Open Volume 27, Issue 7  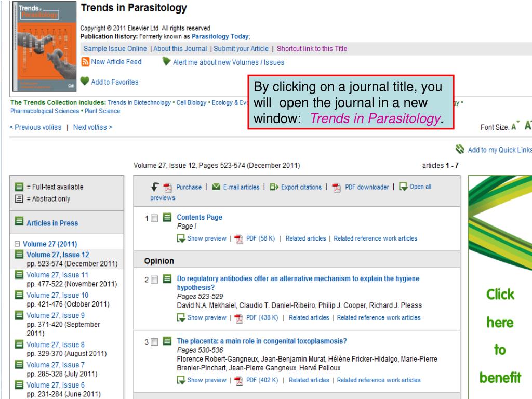pos(56,365)
